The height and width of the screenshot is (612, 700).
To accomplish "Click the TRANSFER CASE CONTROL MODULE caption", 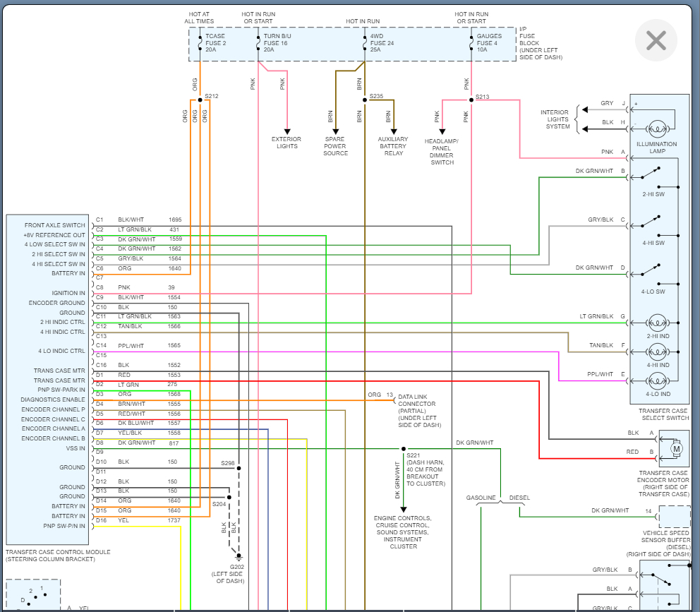I will pyautogui.click(x=58, y=556).
